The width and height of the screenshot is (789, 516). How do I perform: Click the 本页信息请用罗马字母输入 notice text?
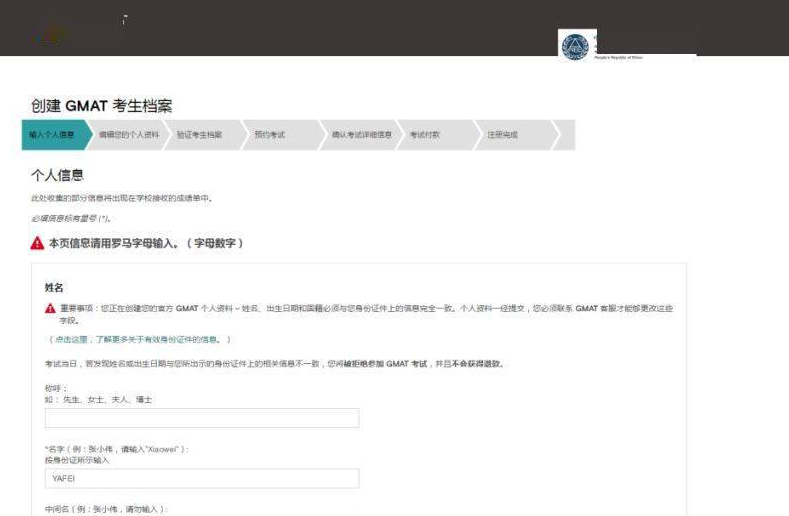(x=146, y=243)
